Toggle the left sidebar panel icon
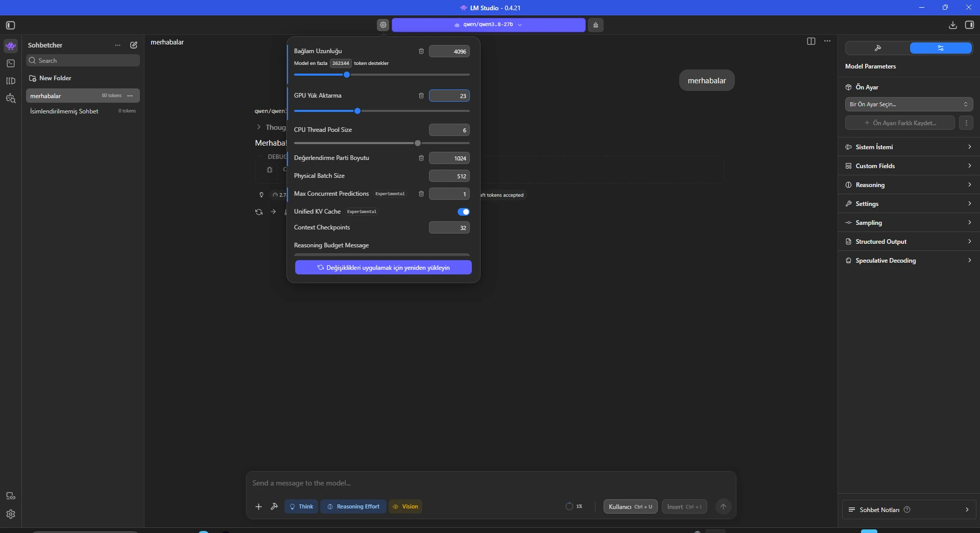This screenshot has width=980, height=533. point(11,25)
